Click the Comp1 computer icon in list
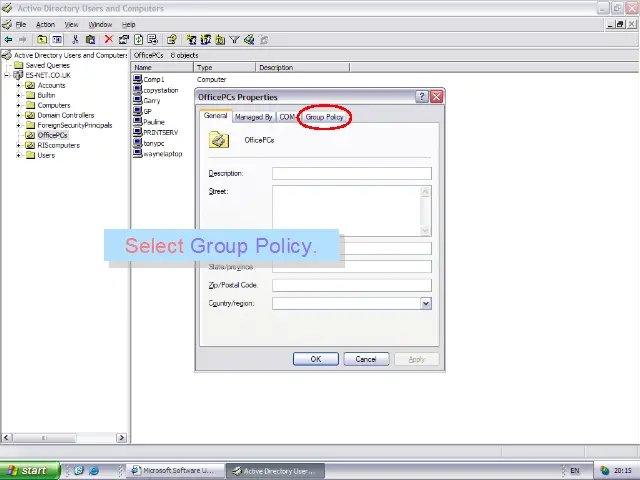Screen dimensions: 640x480 tap(138, 79)
